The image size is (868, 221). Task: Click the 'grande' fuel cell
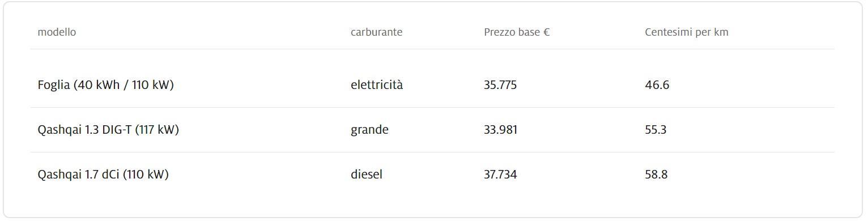click(x=369, y=130)
